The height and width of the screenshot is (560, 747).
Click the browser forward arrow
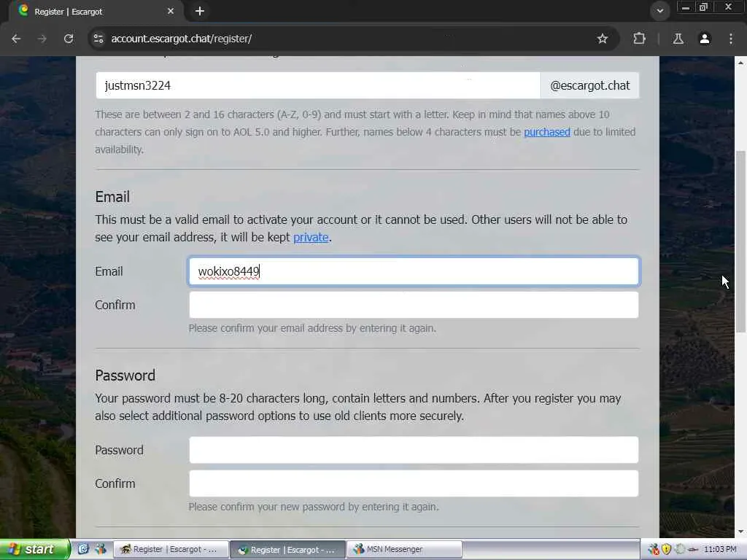point(42,39)
